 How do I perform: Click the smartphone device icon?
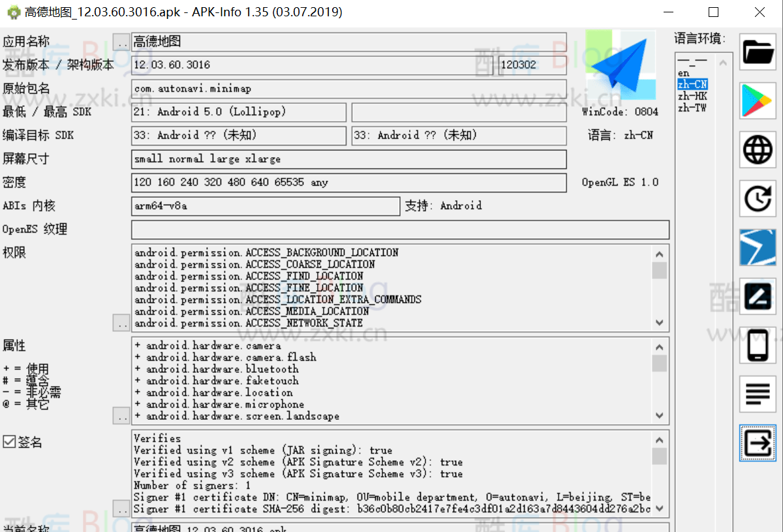(758, 346)
